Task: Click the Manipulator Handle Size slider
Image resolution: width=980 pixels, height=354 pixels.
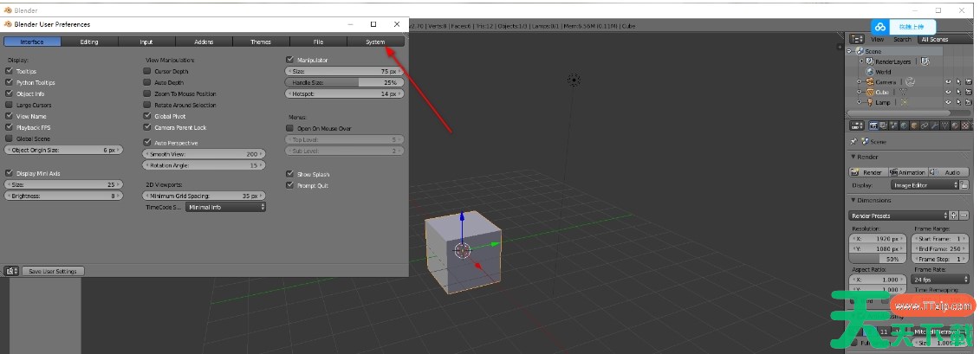Action: pyautogui.click(x=344, y=82)
